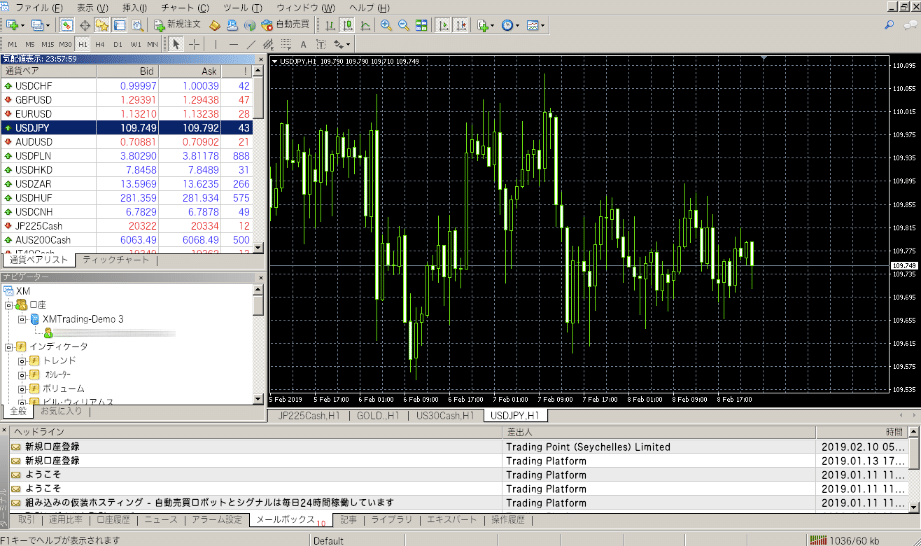
Task: Collapse the XMTrading-Demo 3 node
Action: pos(22,319)
